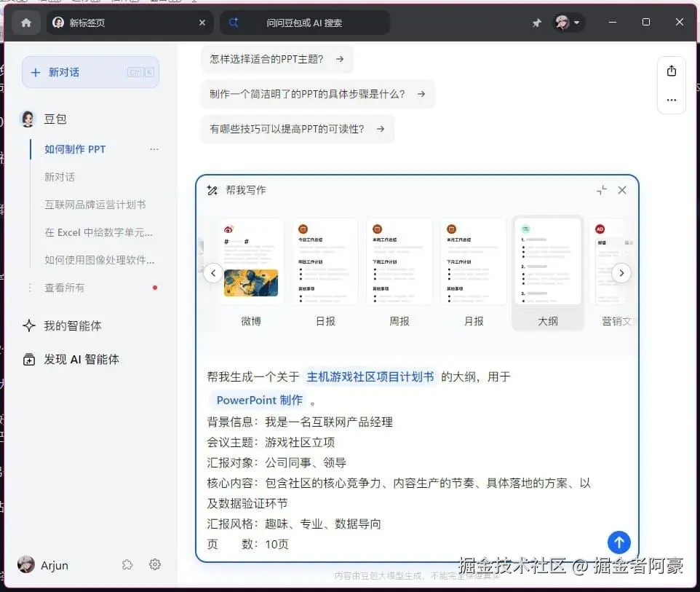Click the 我的智能体 sparkle icon
Image resolution: width=700 pixels, height=592 pixels.
pos(29,325)
